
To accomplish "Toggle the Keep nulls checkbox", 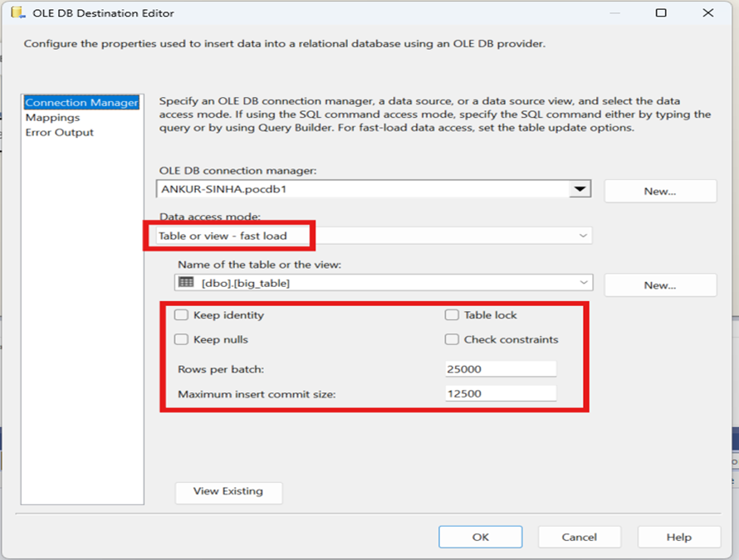I will 181,339.
